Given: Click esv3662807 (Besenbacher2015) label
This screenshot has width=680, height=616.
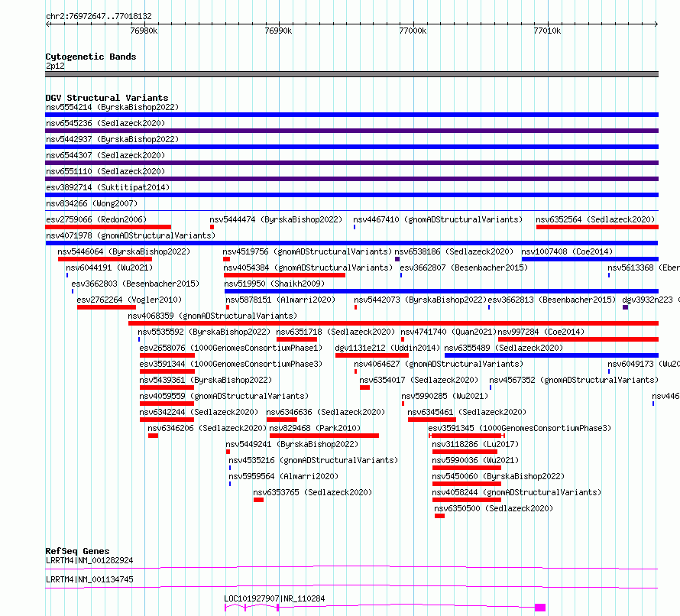Looking at the screenshot, I should [464, 267].
